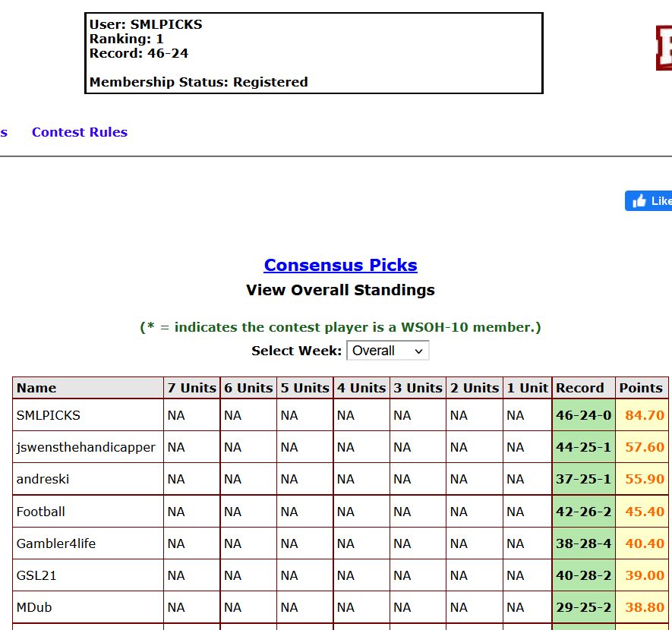The height and width of the screenshot is (630, 672).
Task: Click the Ranking: 1 text
Action: click(x=127, y=39)
